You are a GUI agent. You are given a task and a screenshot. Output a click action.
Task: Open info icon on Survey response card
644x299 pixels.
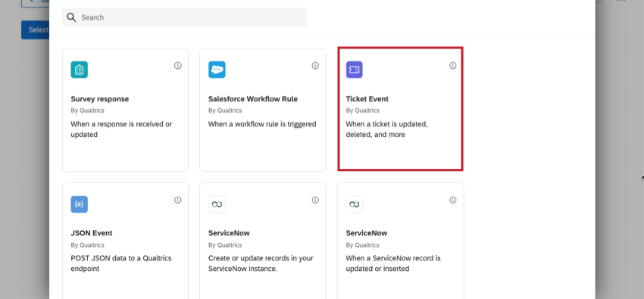pos(178,66)
